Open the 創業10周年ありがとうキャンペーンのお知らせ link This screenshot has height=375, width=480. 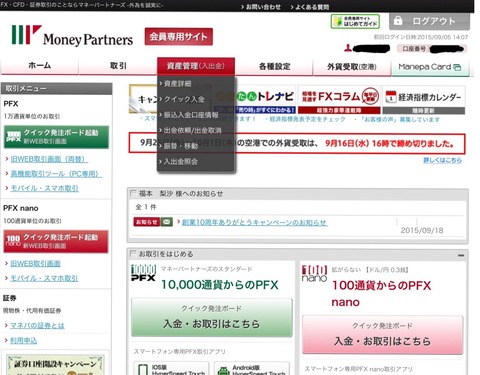click(x=255, y=222)
